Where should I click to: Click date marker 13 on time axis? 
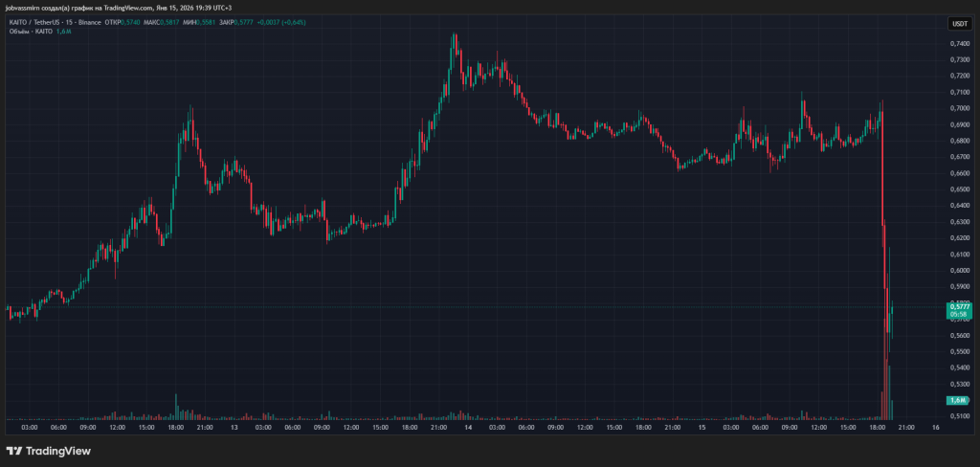point(234,427)
